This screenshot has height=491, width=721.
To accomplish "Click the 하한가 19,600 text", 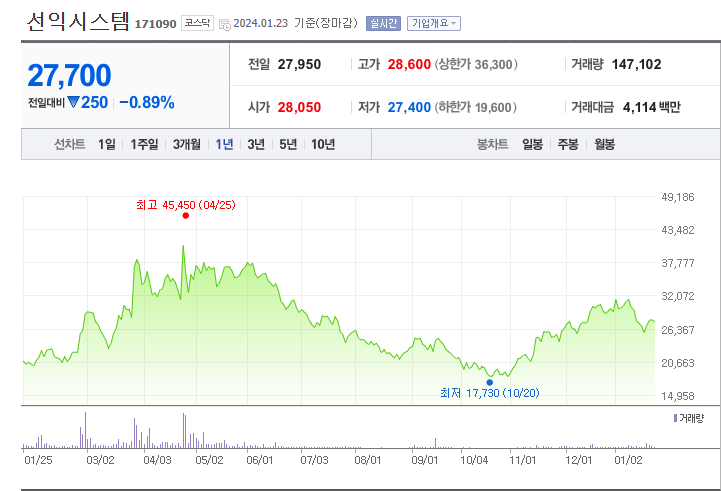I will (475, 108).
